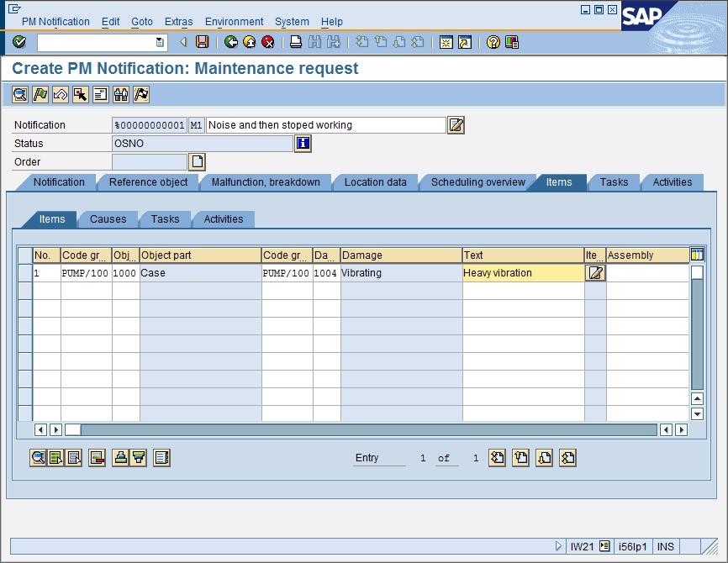Open item long text editor in row 1
This screenshot has height=563, width=728.
[595, 273]
